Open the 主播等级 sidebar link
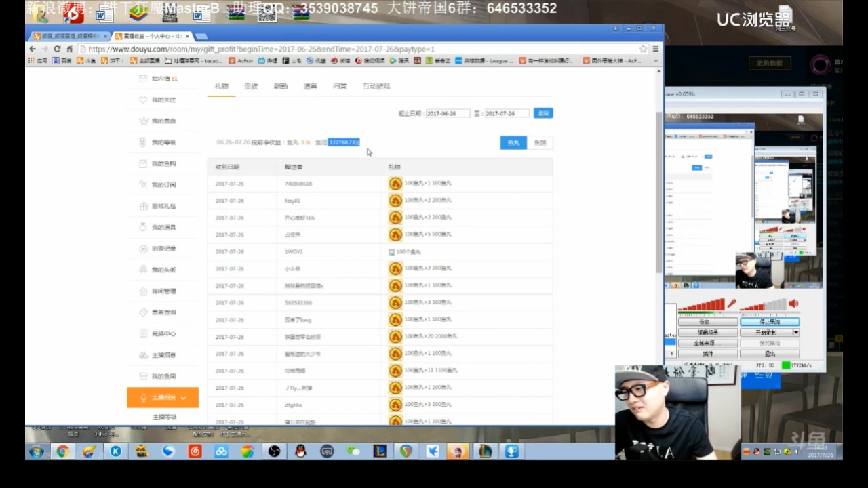 [x=164, y=417]
